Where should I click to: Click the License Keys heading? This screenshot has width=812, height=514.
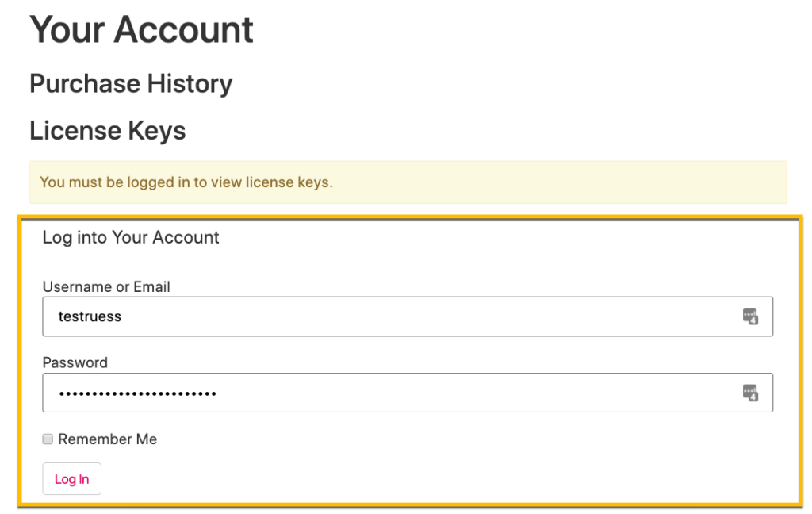(x=107, y=130)
